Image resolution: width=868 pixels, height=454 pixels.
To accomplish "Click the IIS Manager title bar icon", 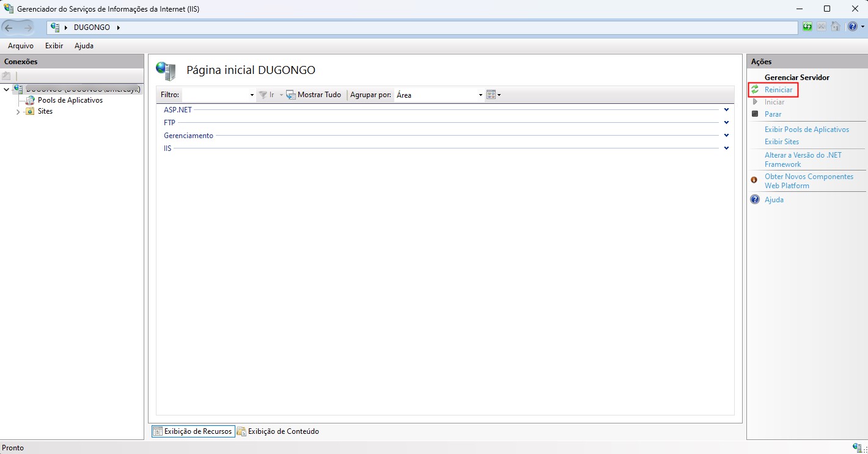I will point(9,9).
